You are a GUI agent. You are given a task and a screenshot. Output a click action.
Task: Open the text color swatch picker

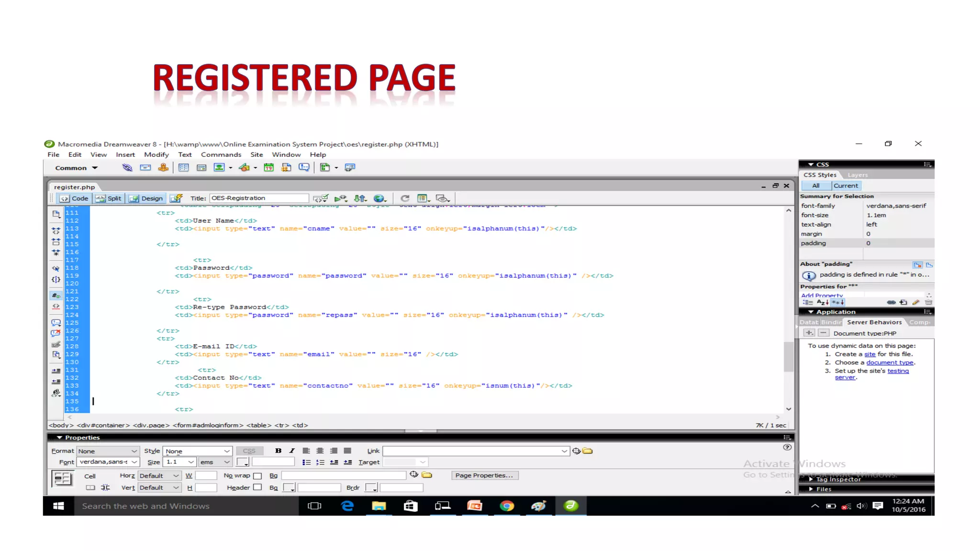click(243, 462)
